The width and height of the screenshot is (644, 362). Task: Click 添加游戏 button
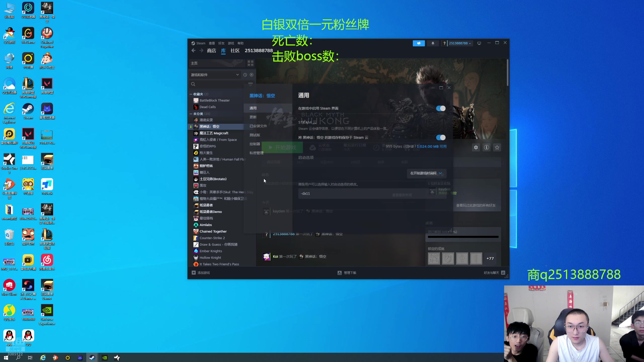pos(201,273)
